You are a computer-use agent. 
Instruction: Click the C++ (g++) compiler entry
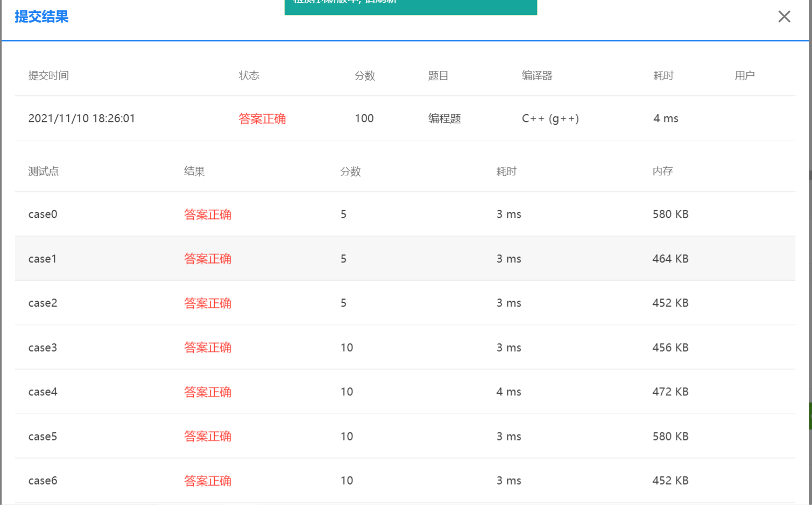coord(550,118)
